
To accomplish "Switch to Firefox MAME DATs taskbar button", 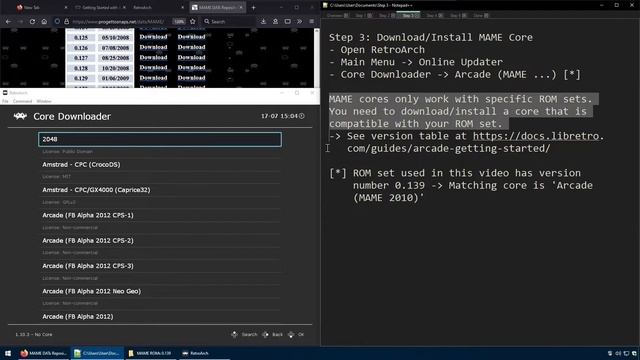I will [43, 353].
